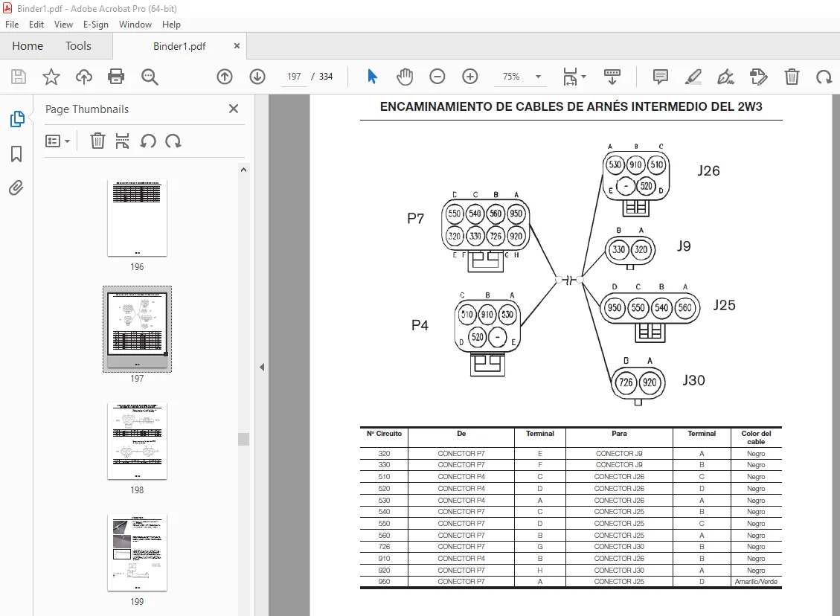The width and height of the screenshot is (840, 616).
Task: Delete selected thumbnail with panel trash icon
Action: (x=97, y=141)
